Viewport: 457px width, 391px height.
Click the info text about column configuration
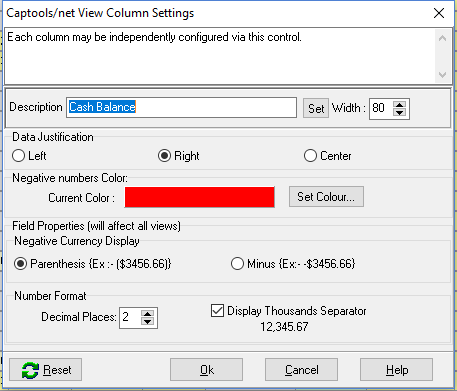coord(154,37)
